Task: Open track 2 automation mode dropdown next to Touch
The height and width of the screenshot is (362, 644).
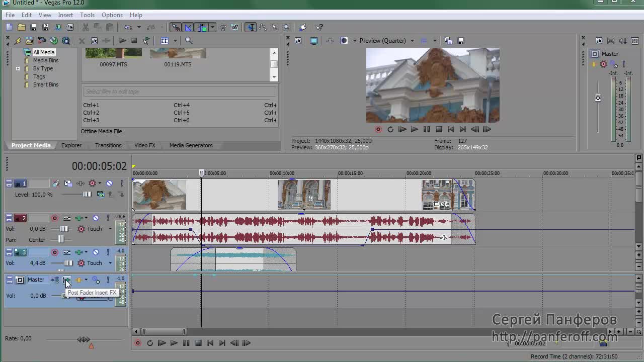Action: [x=110, y=229]
